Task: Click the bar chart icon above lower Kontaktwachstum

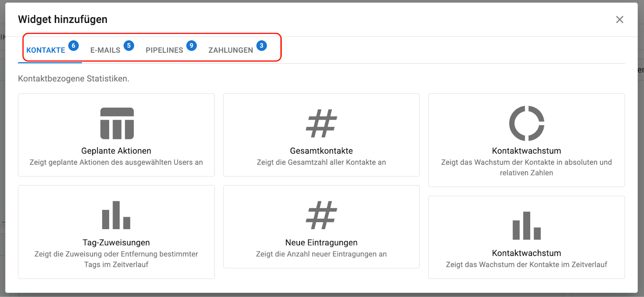Action: pyautogui.click(x=526, y=225)
